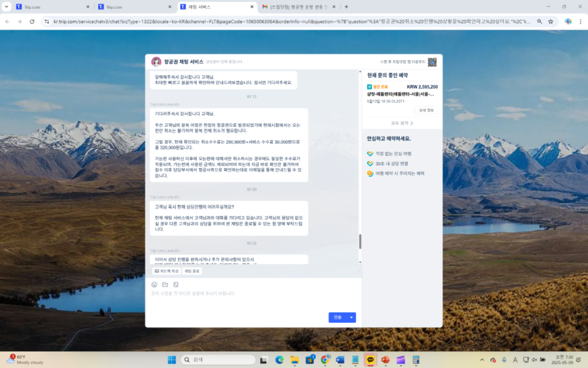Open the Windows Start menu
The width and height of the screenshot is (588, 368).
coord(172,360)
